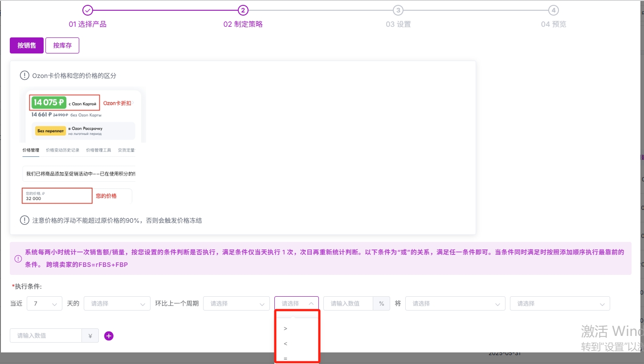The width and height of the screenshot is (644, 364).
Task: Click the heading Ozon卡价格和您的价格的区分
Action: pos(74,76)
